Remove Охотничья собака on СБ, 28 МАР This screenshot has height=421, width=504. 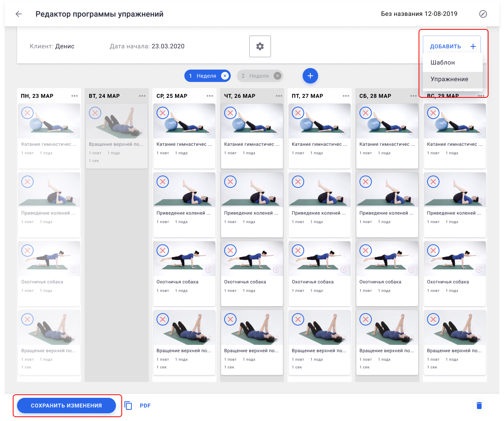(x=366, y=251)
